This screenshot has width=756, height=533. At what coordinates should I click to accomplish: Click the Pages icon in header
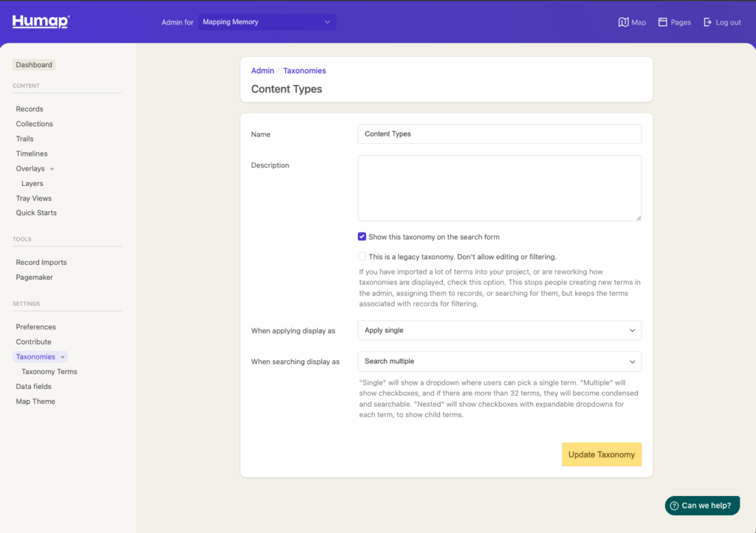coord(663,22)
